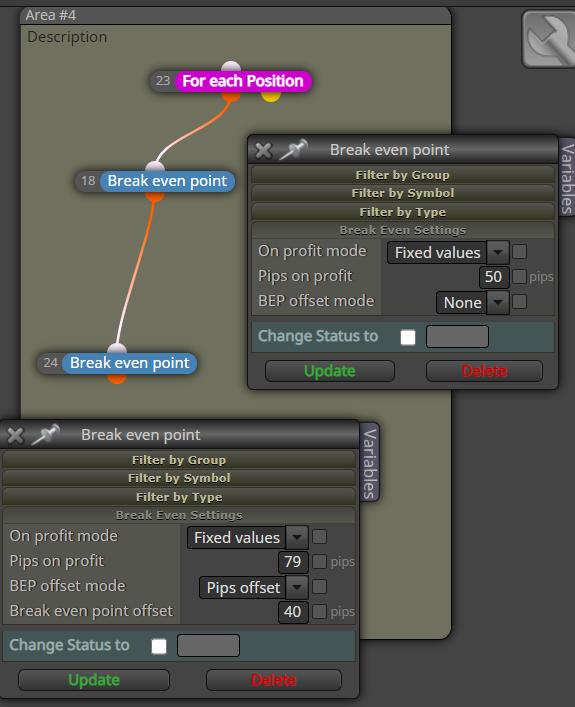Close the upper Break even point panel

263,151
